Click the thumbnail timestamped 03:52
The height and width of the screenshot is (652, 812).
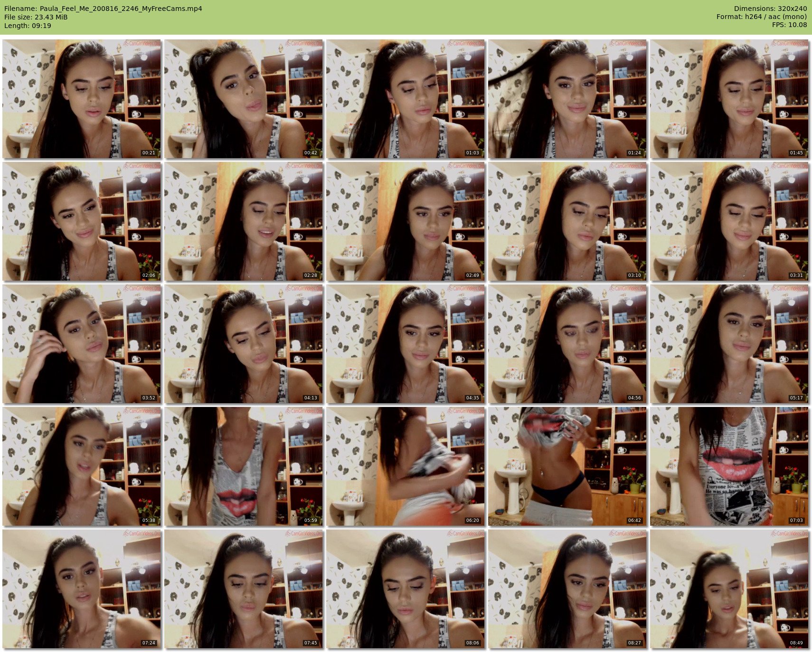coord(82,344)
